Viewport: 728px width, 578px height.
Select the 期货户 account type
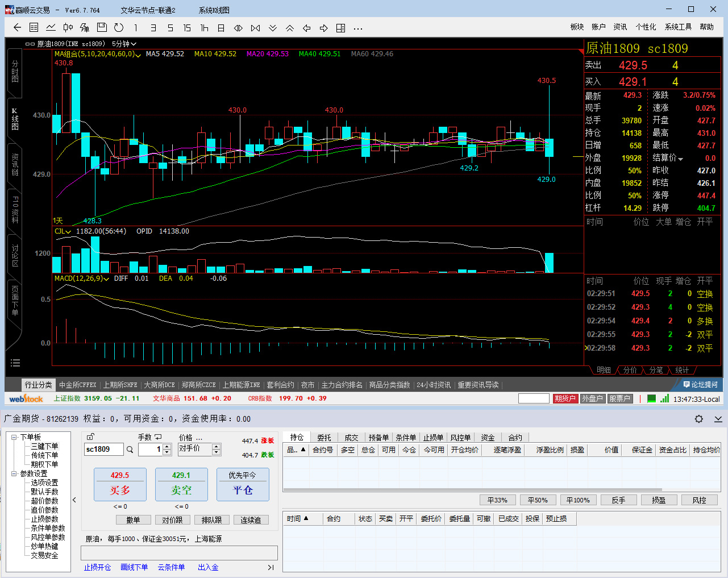coord(565,398)
